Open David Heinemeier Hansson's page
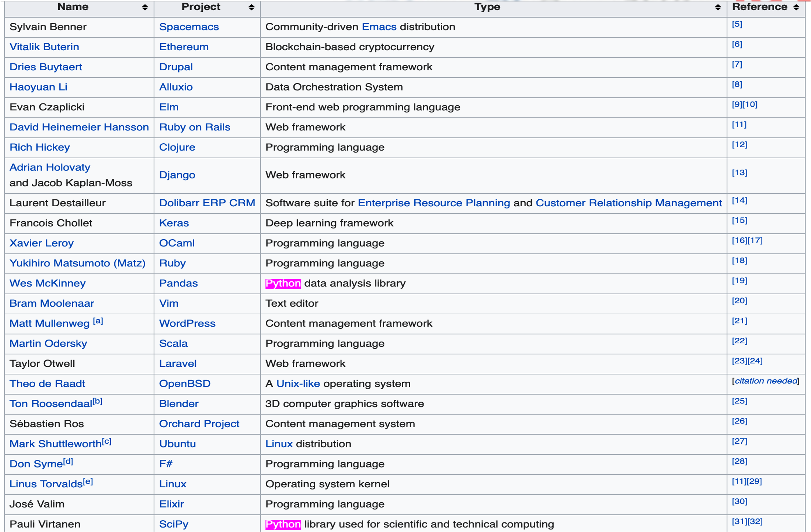Image resolution: width=811 pixels, height=532 pixels. 79,127
